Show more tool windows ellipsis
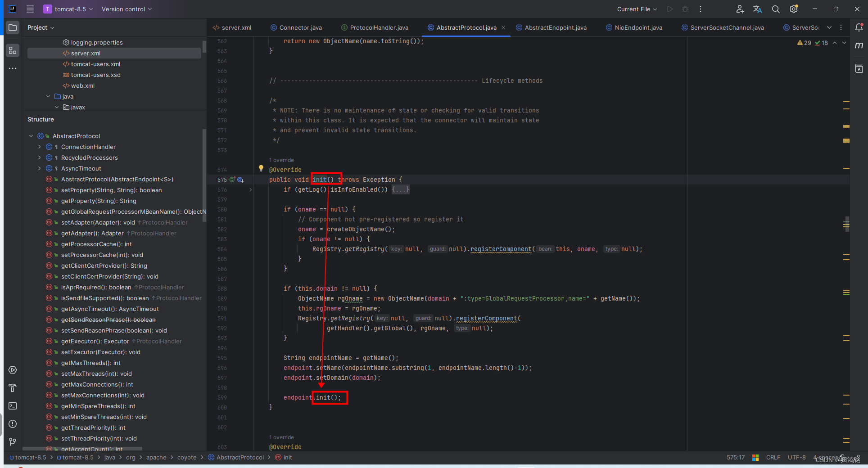 (x=13, y=68)
